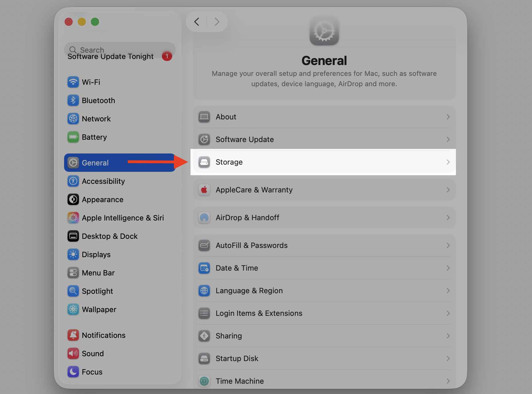Click the Notifications bell icon

click(x=73, y=335)
